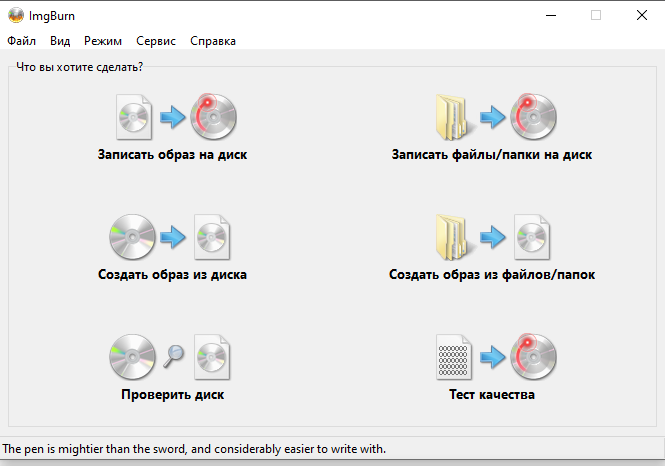The height and width of the screenshot is (466, 665).
Task: Choose the "Записать файлы/папки на диск" text label
Action: point(492,155)
